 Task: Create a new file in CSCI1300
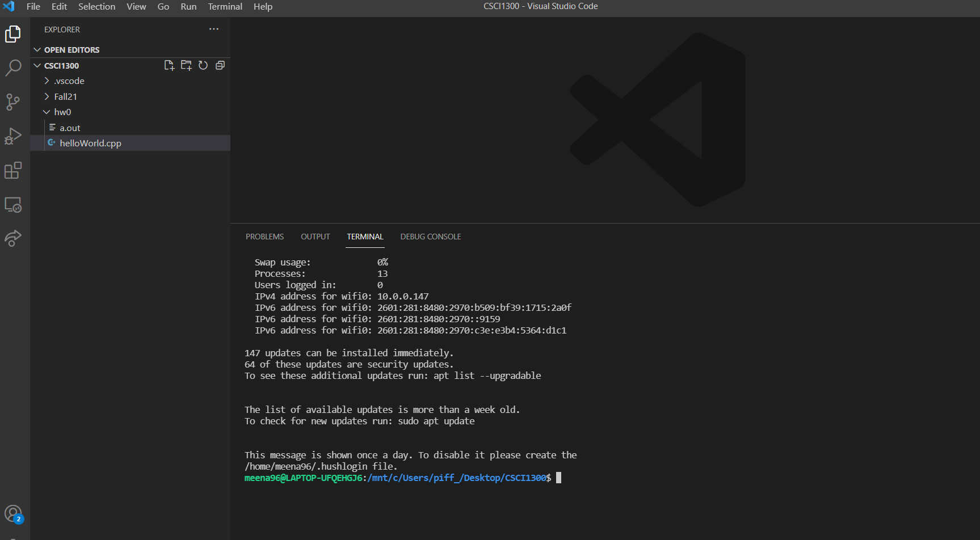click(169, 65)
